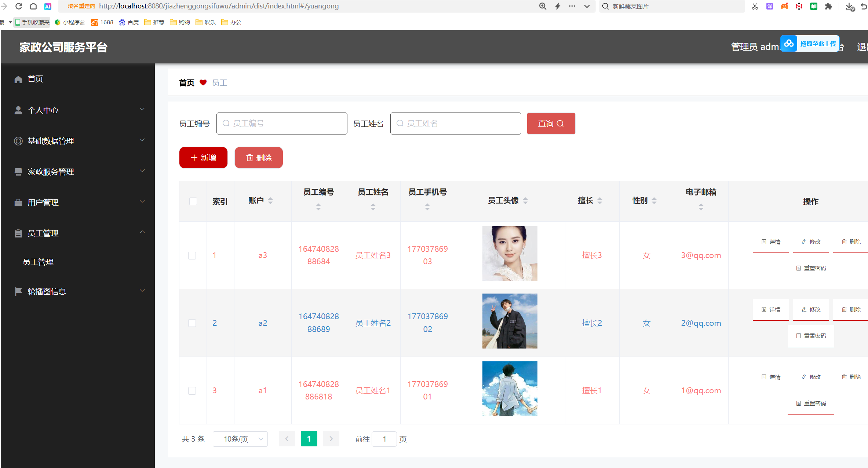
Task: Sort by 性别 column arrows
Action: [654, 200]
